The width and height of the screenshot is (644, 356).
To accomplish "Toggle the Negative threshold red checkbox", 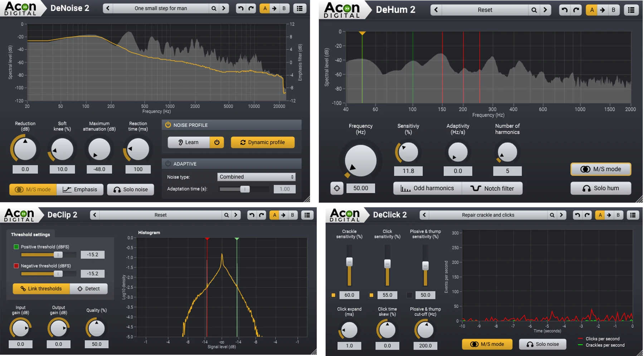I will 16,266.
